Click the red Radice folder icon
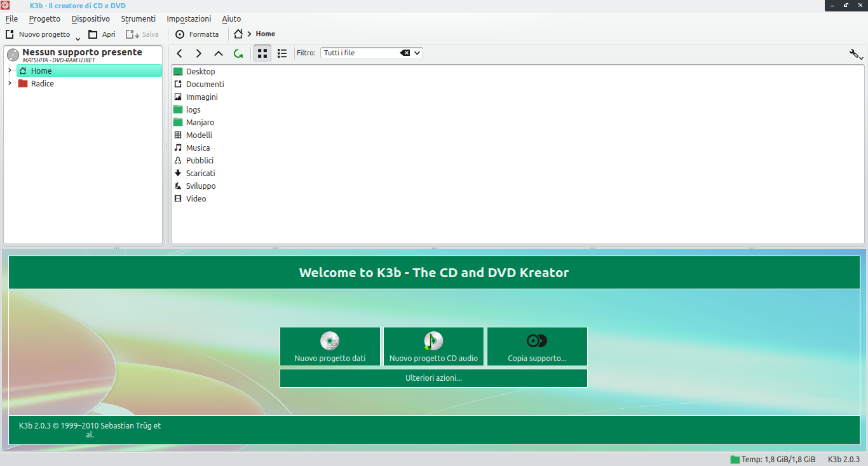 pos(23,83)
